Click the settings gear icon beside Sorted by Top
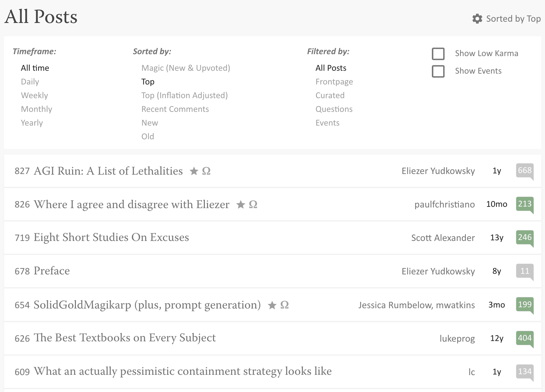Image resolution: width=545 pixels, height=392 pixels. click(477, 19)
